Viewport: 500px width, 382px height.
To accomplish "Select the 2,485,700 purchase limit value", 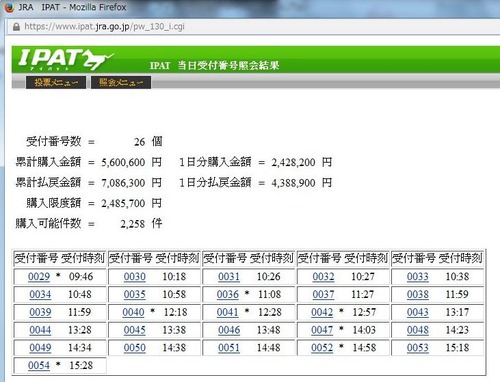I will 123,203.
